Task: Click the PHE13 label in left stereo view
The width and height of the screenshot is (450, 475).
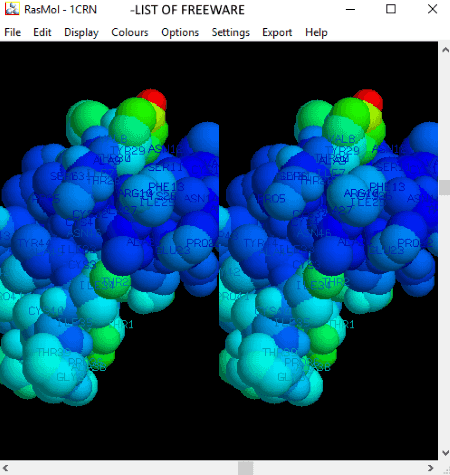Action: pos(166,187)
